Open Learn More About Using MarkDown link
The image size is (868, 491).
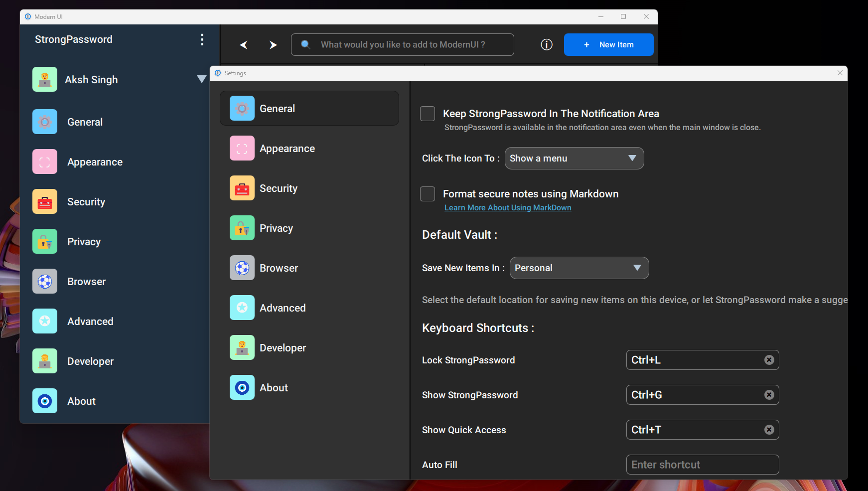point(508,208)
